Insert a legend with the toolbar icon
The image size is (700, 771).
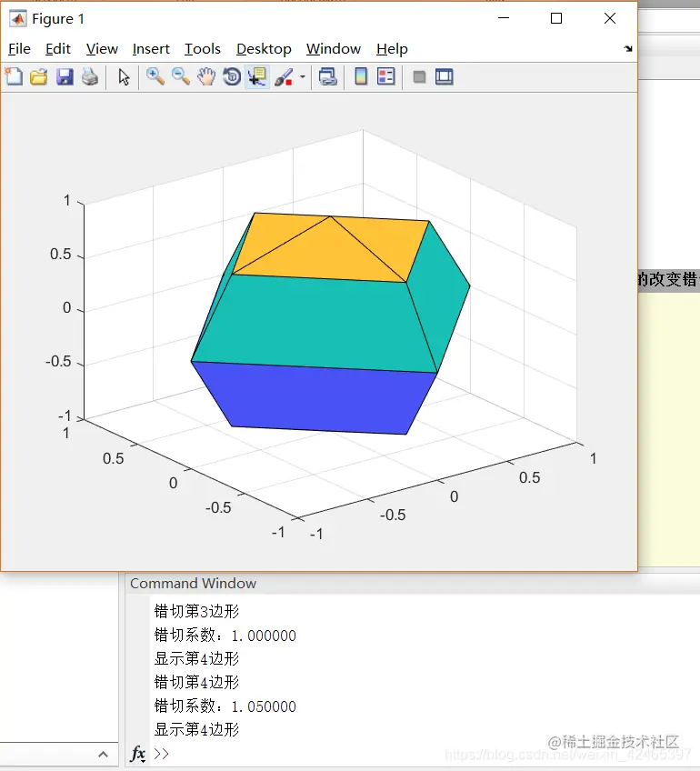coord(385,76)
